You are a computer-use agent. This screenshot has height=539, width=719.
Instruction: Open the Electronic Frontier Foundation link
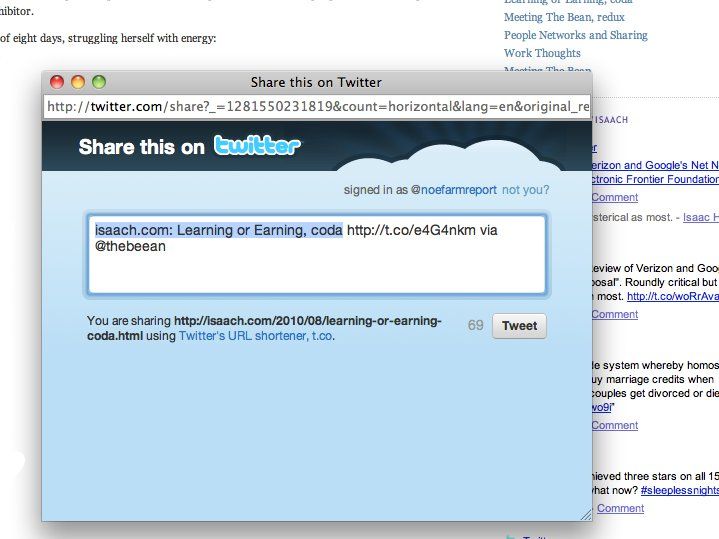click(x=655, y=179)
